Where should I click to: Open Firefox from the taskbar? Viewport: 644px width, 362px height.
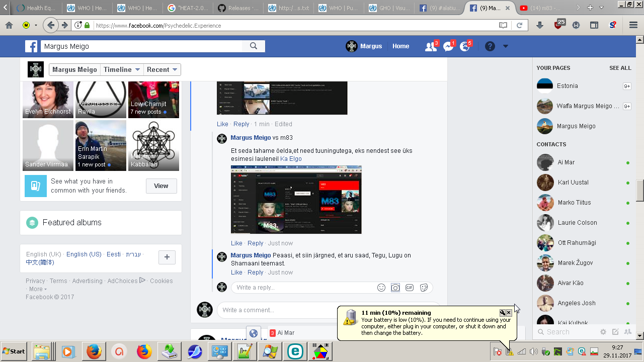[94, 351]
